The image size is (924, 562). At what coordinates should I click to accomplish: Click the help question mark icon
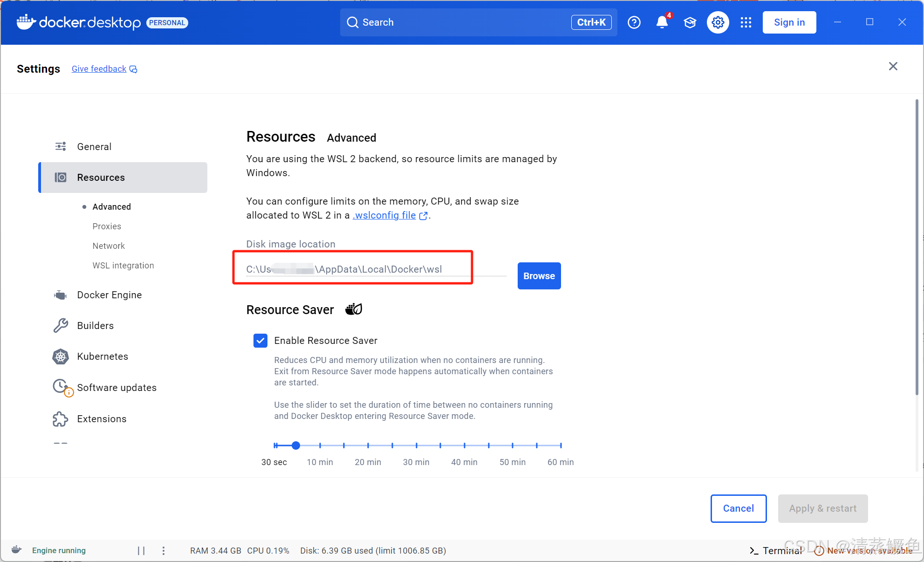point(634,22)
